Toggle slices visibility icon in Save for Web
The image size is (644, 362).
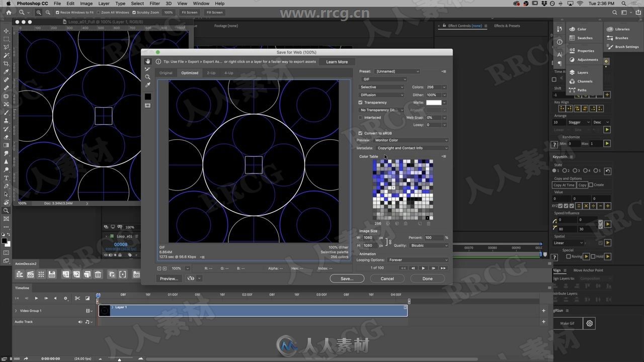click(147, 106)
